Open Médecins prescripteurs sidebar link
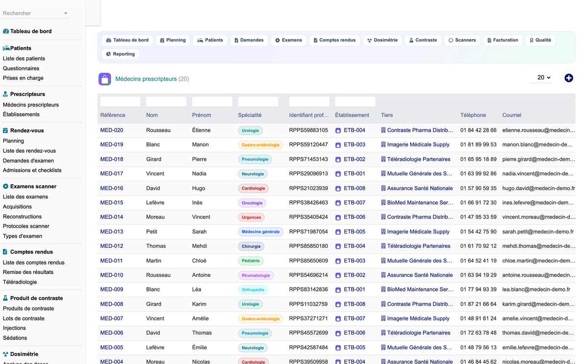The height and width of the screenshot is (364, 588). [x=31, y=105]
